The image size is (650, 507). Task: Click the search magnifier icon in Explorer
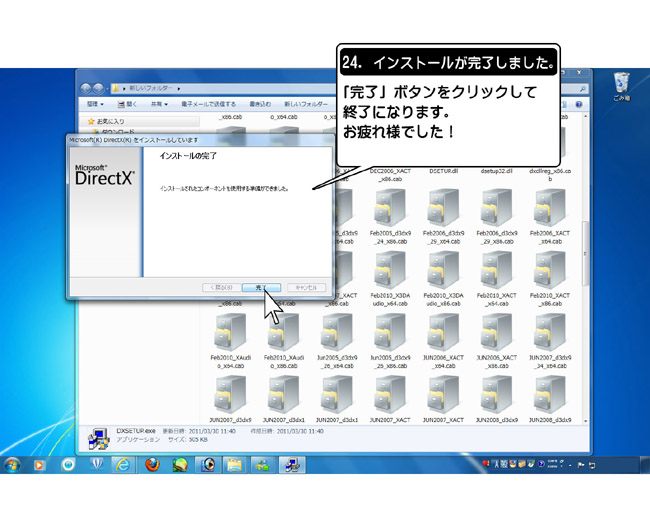[x=582, y=89]
